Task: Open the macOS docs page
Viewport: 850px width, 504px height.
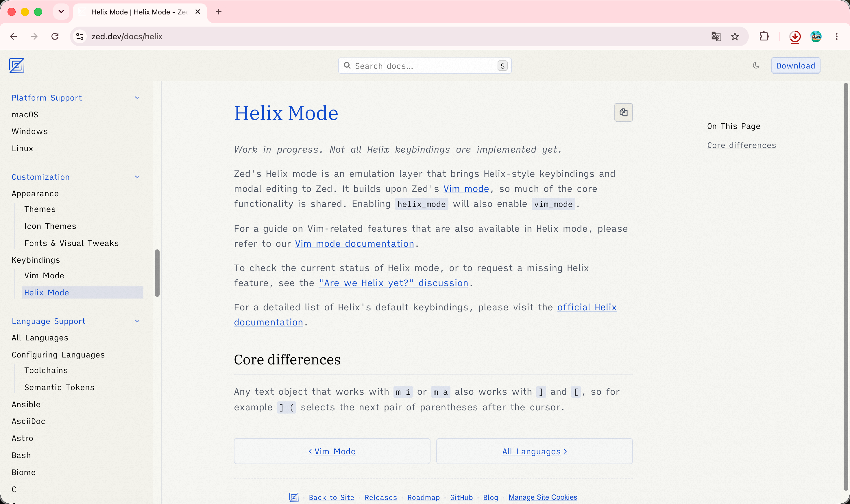Action: pyautogui.click(x=25, y=115)
